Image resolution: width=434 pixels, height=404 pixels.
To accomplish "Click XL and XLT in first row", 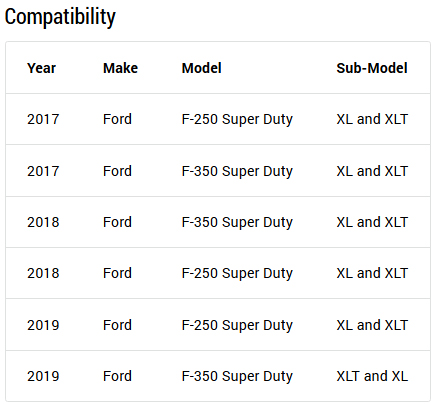I will click(x=372, y=119).
